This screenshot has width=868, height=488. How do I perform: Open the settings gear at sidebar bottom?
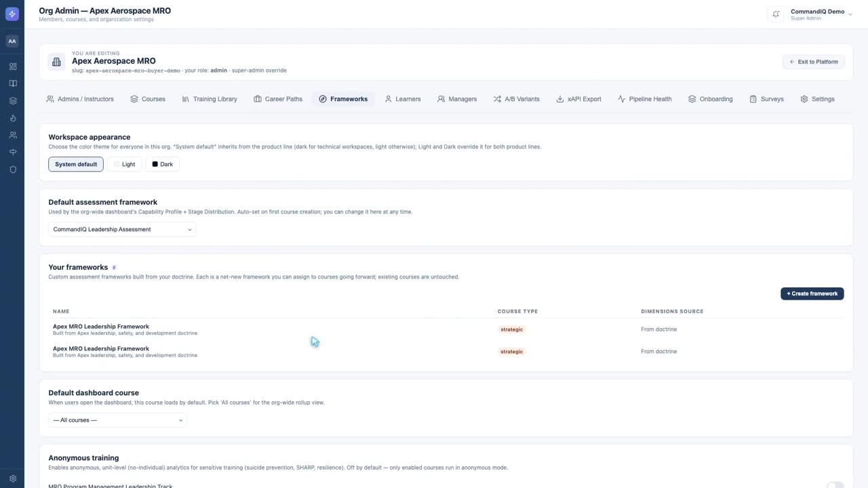[x=12, y=479]
